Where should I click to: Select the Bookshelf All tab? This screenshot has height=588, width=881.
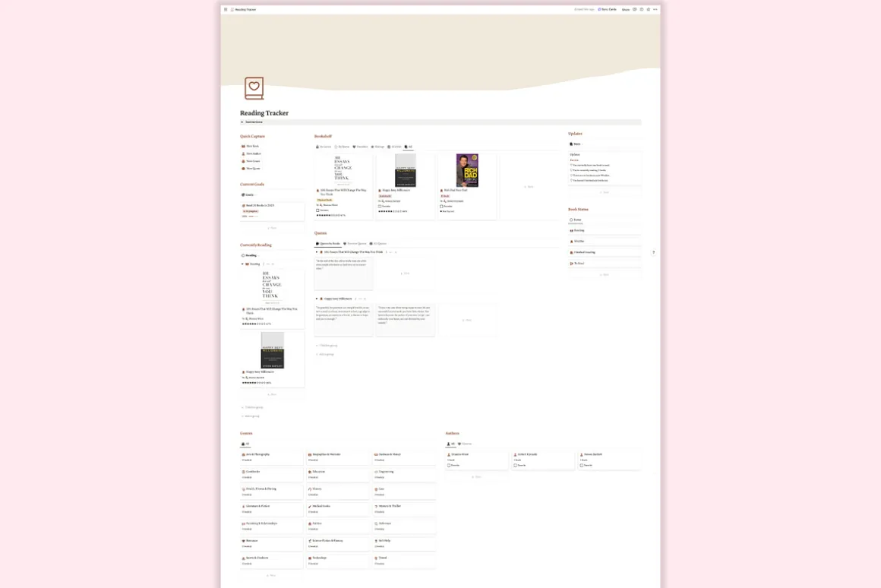[x=409, y=147]
